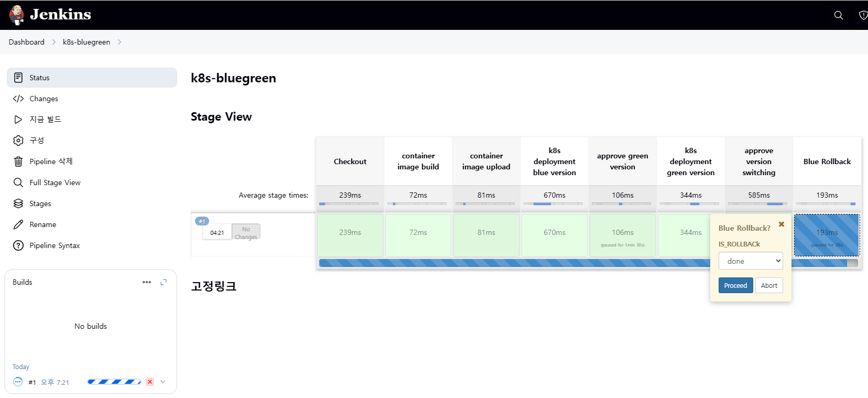Open the search magnifier icon in header

click(839, 15)
